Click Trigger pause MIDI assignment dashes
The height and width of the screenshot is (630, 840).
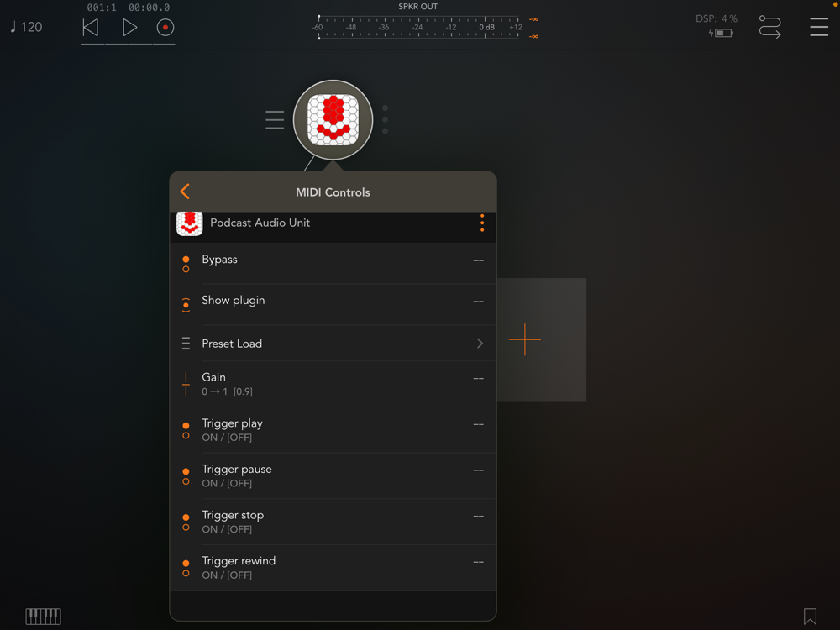pyautogui.click(x=479, y=470)
